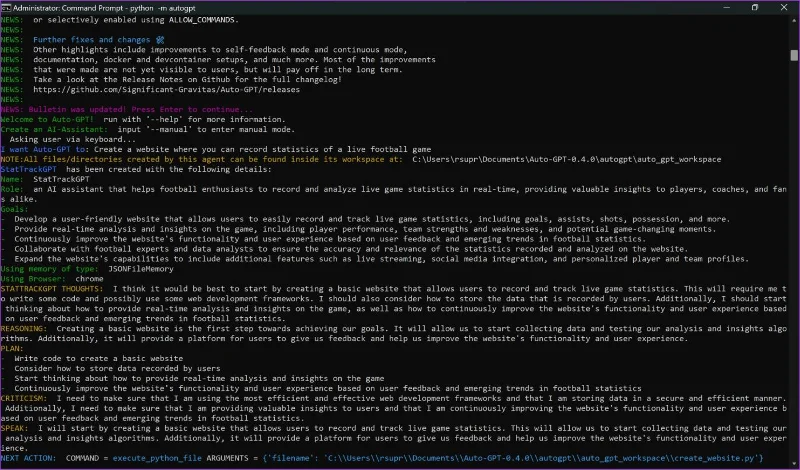Click the 'Welcome to Auto-GPT!' text
Screen dimensions: 800x470
coord(47,119)
